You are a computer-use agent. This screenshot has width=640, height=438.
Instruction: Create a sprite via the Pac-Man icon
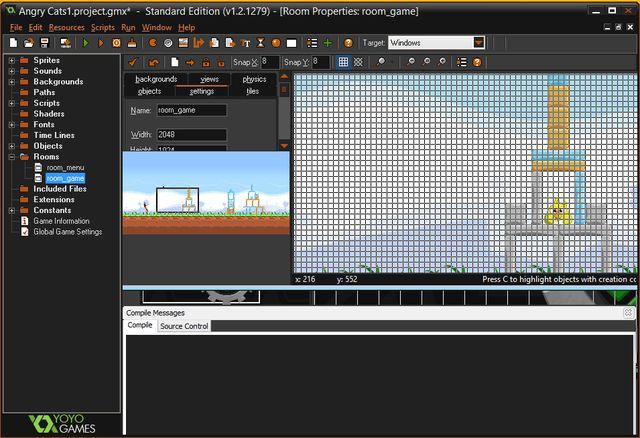[x=153, y=43]
